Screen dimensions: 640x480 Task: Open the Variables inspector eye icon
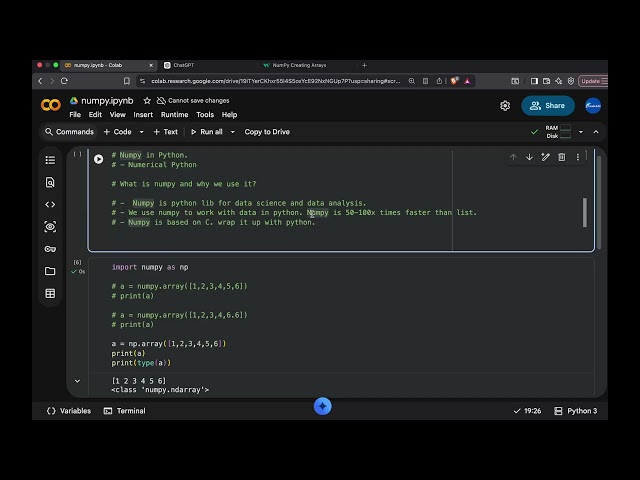[x=50, y=227]
